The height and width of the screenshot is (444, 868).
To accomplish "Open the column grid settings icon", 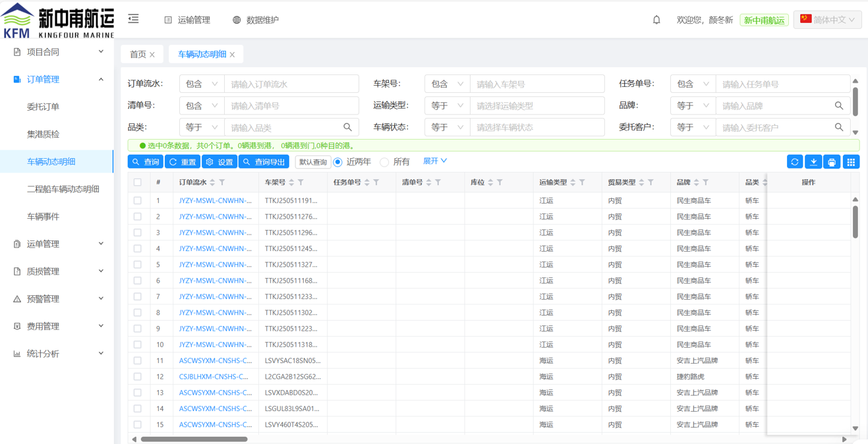I will click(851, 162).
